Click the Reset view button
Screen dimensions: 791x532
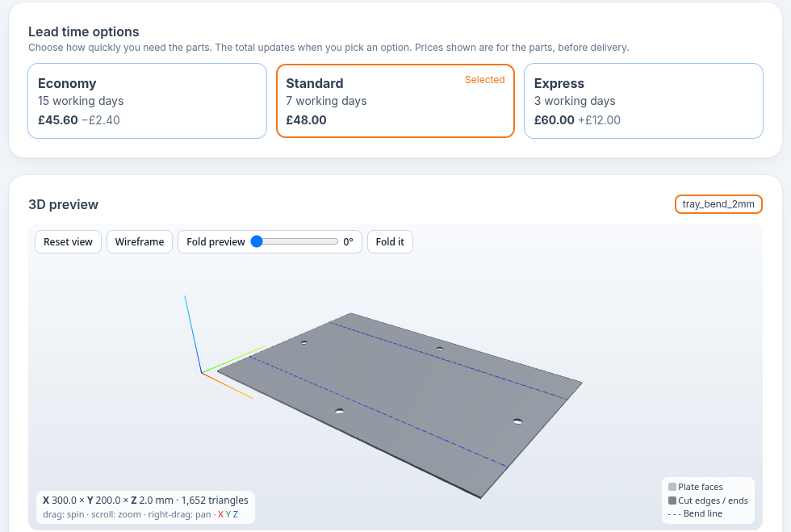[x=68, y=241]
